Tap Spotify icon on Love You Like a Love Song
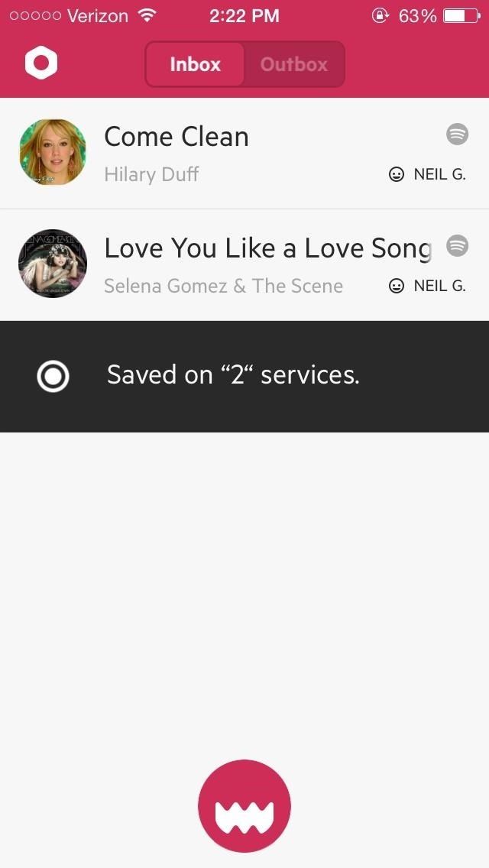Image resolution: width=489 pixels, height=868 pixels. tap(457, 246)
